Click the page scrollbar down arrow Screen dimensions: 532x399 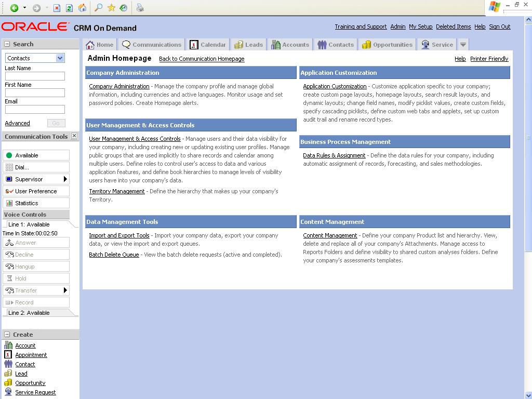[x=528, y=395]
